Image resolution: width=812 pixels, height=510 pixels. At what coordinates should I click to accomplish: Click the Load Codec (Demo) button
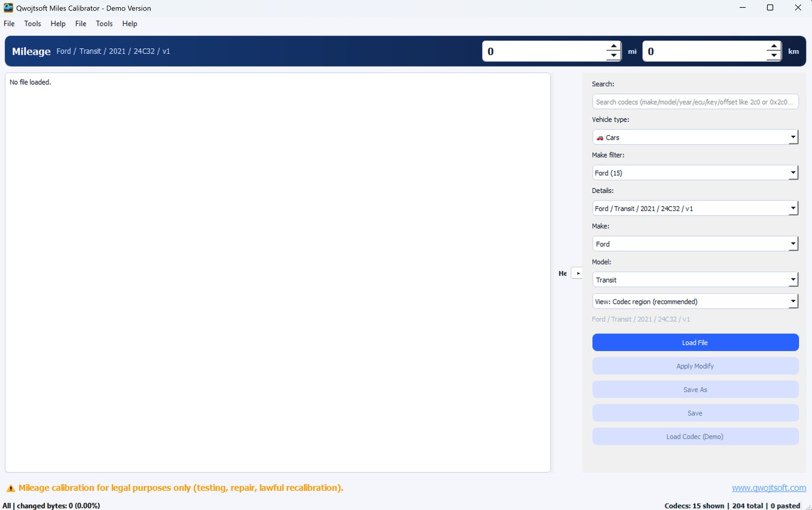[695, 436]
